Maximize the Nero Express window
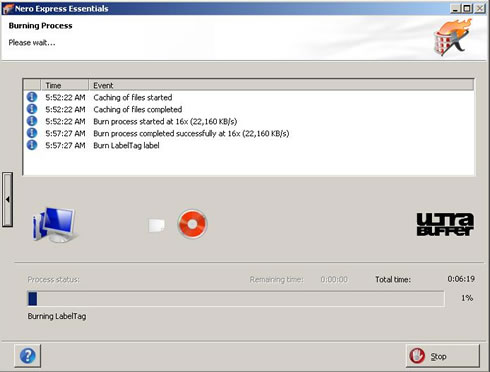The height and width of the screenshot is (372, 490). (467, 8)
